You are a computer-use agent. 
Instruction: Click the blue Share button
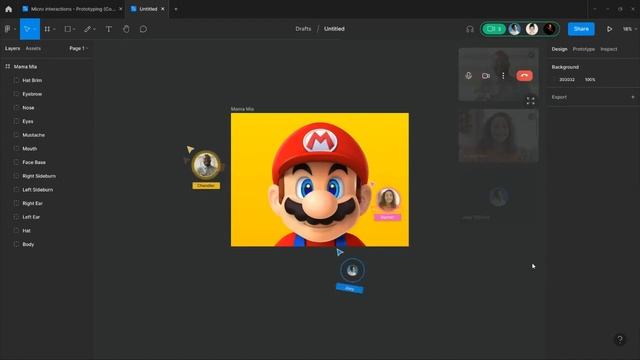tap(581, 29)
